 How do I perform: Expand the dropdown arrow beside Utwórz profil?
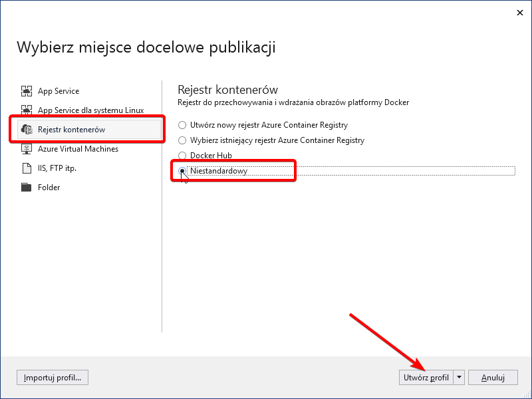coord(459,378)
